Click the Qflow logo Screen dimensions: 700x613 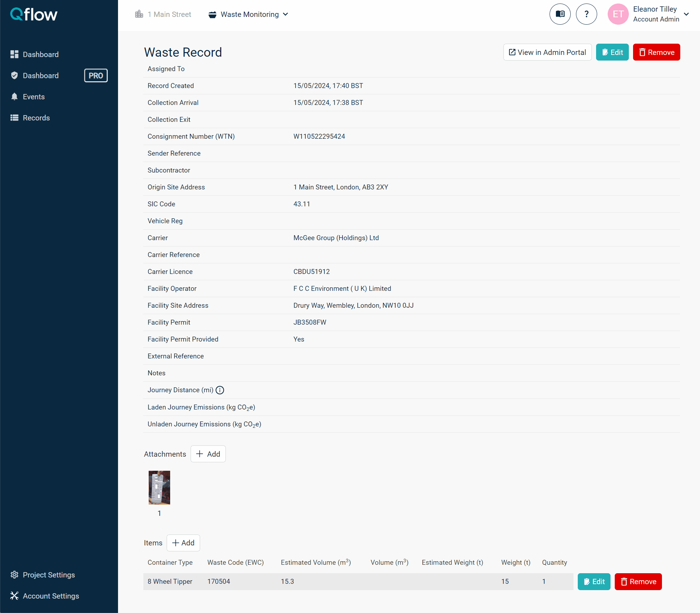(x=33, y=14)
